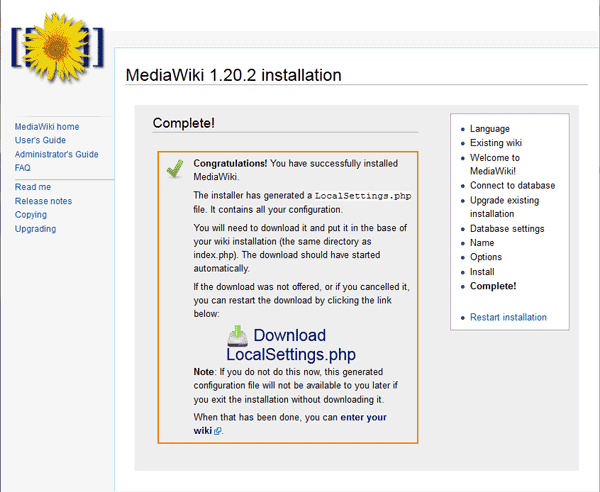Image resolution: width=600 pixels, height=492 pixels.
Task: Open the User's Guide link
Action: coord(40,140)
